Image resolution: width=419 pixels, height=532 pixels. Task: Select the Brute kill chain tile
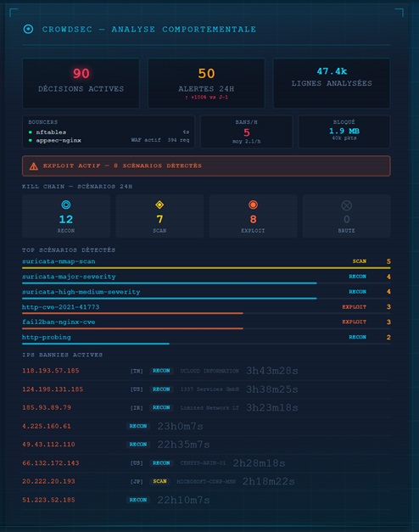346,216
